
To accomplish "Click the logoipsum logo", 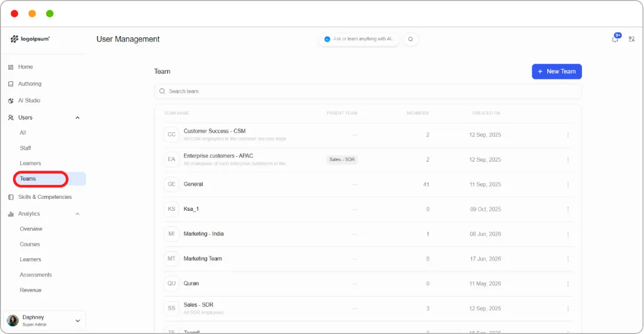I will pos(30,39).
